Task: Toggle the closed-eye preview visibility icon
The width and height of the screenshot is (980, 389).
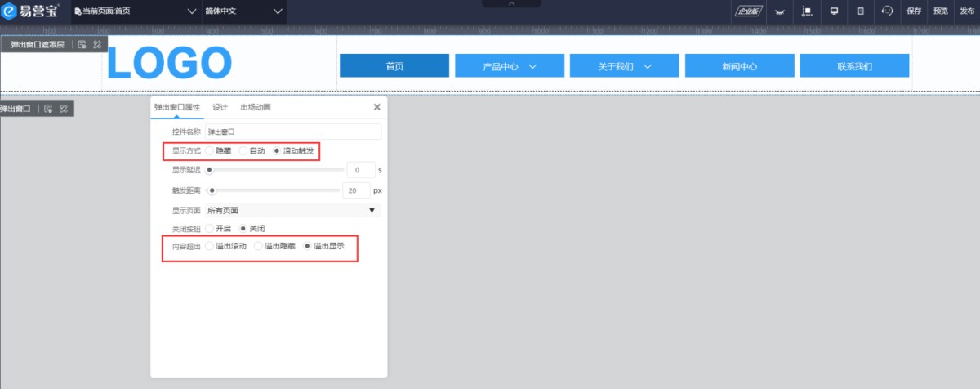Action: [779, 11]
